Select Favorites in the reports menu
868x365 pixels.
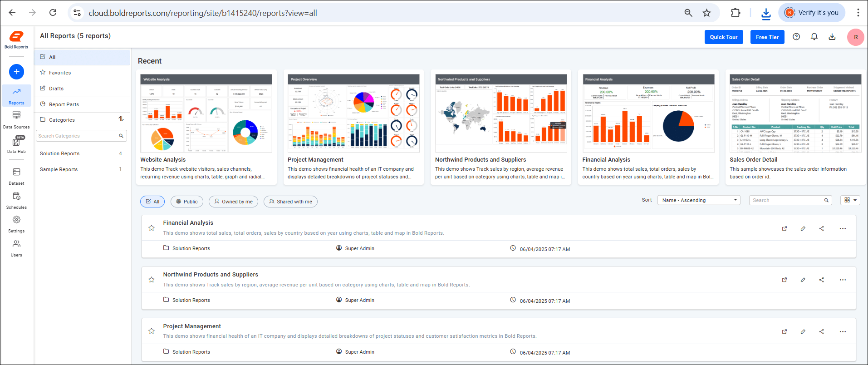83,73
